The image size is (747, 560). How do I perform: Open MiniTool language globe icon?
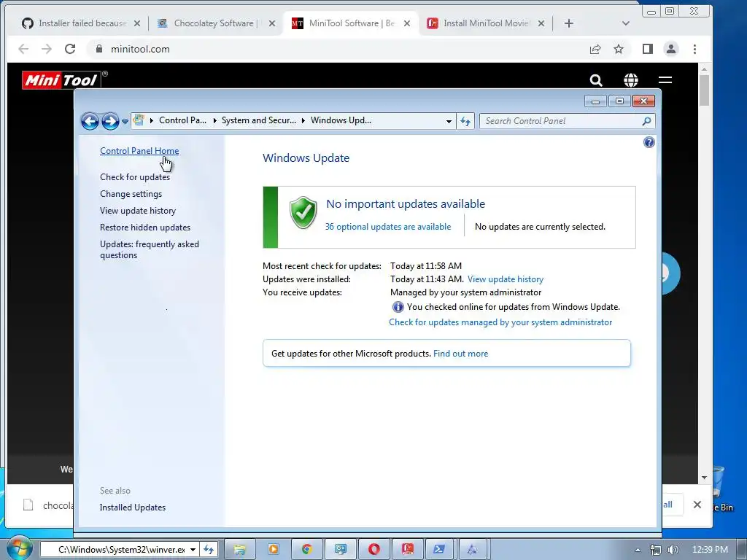[631, 80]
